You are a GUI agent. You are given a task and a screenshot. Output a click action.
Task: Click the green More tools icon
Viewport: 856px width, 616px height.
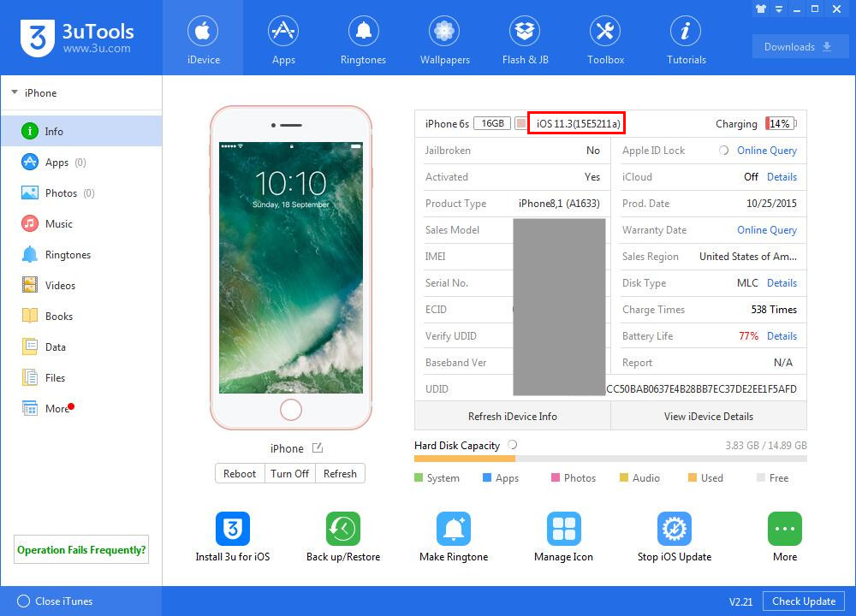coord(784,528)
